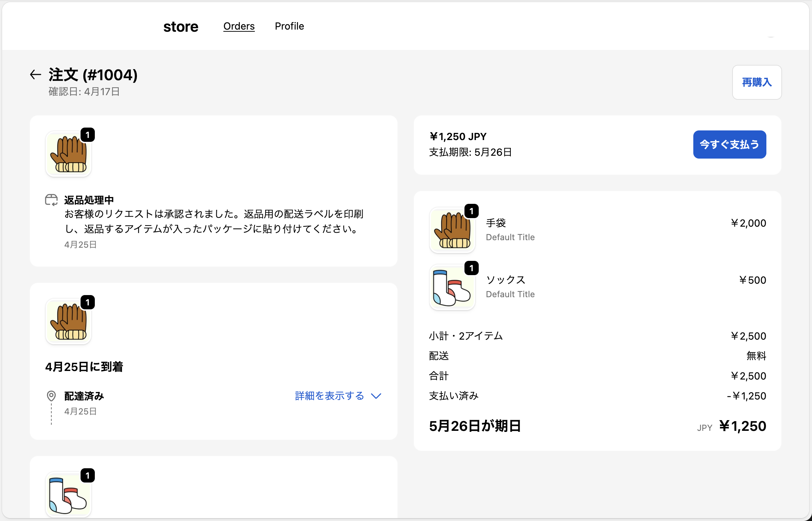The image size is (812, 521).
Task: Expand 詳細を表示する for delivery details
Action: [x=328, y=396]
